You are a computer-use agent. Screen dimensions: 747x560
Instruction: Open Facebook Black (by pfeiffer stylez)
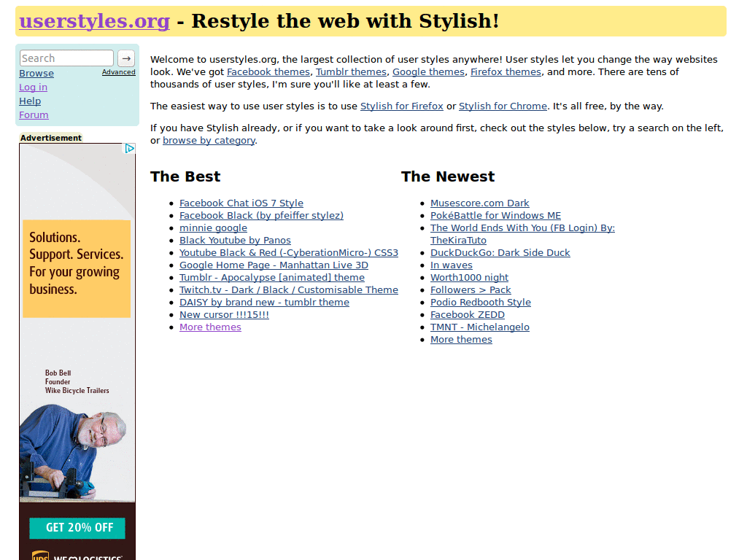point(261,216)
